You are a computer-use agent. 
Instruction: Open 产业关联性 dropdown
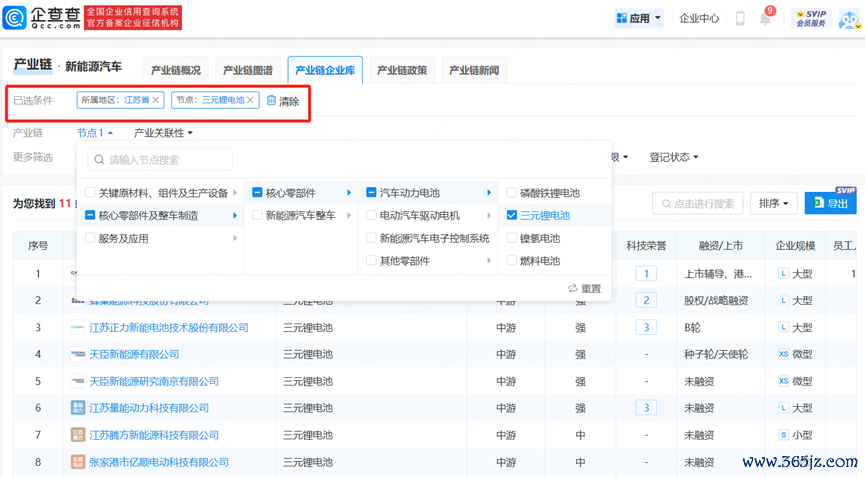(x=163, y=133)
